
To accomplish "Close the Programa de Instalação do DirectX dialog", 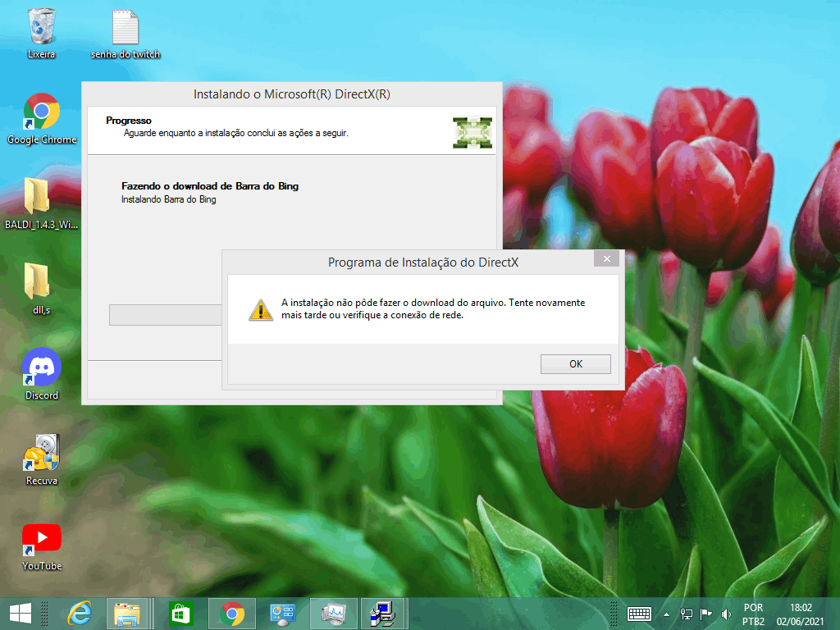I will point(606,258).
